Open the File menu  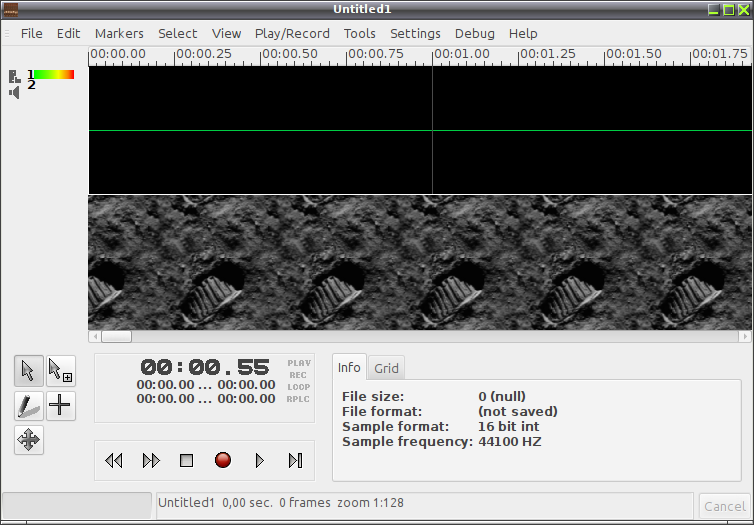(32, 34)
